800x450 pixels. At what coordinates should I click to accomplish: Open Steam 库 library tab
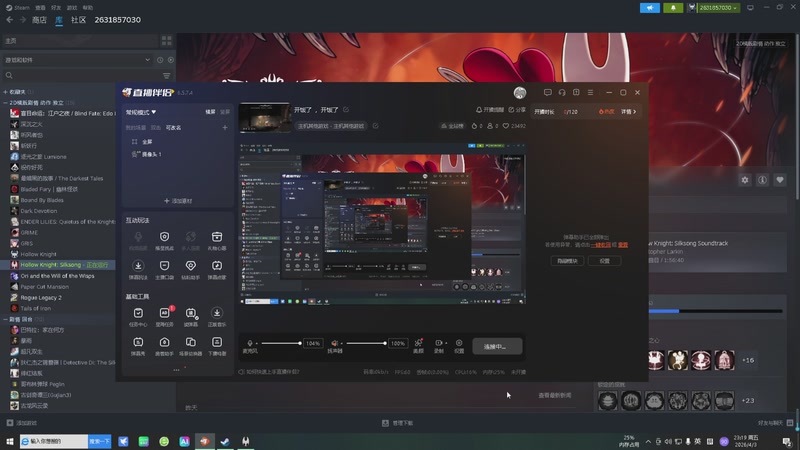pos(59,20)
